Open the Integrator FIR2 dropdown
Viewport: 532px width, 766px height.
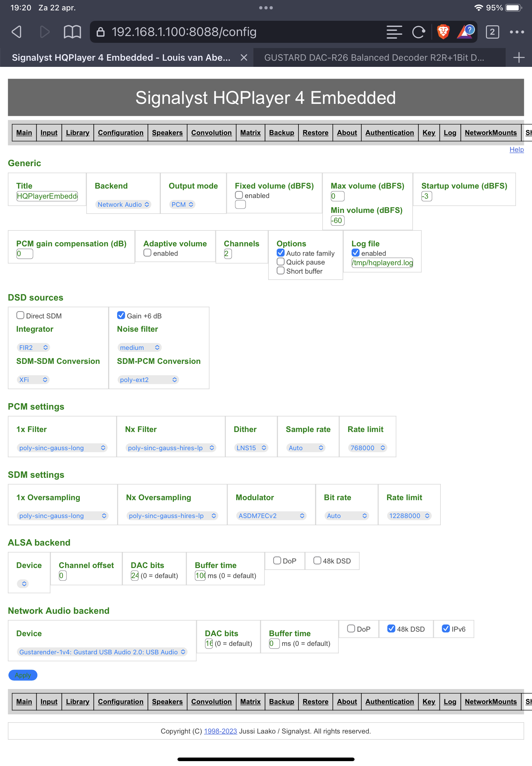tap(33, 348)
